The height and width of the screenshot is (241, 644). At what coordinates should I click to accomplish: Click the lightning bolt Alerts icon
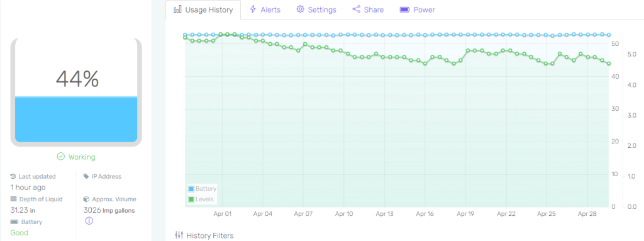[x=253, y=9]
